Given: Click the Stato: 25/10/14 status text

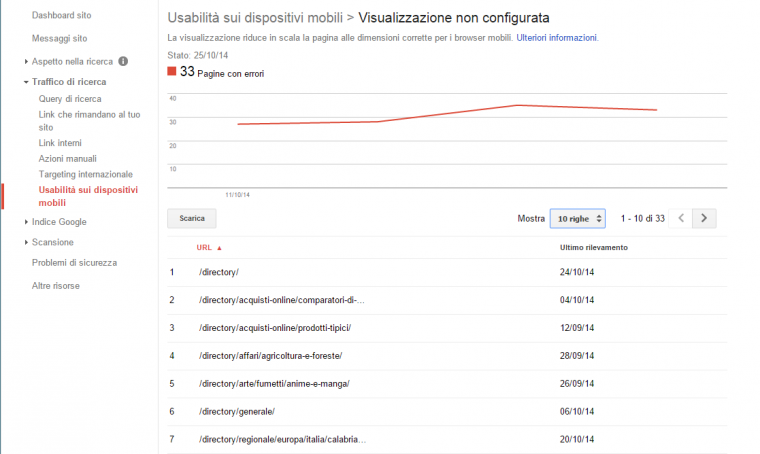Looking at the screenshot, I should point(198,55).
